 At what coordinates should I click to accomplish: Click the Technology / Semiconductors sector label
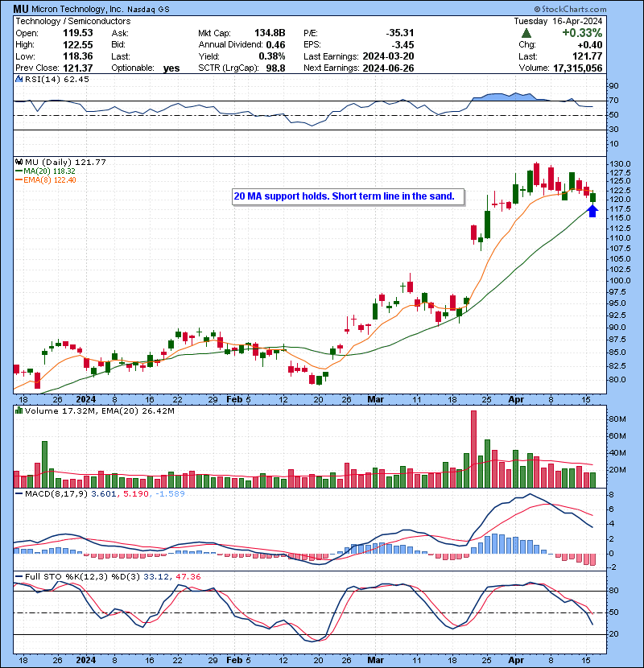click(x=73, y=21)
